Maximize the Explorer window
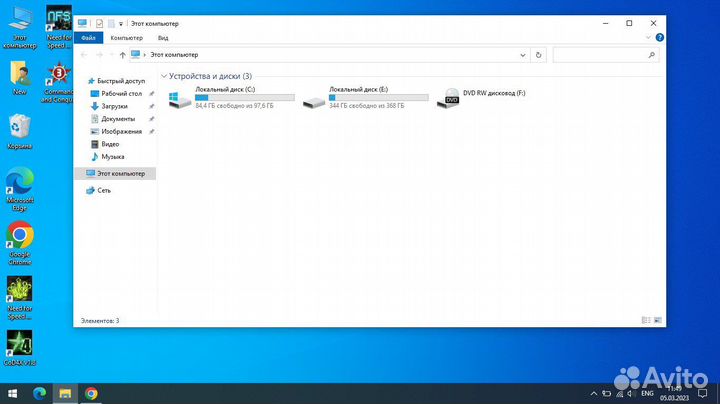The height and width of the screenshot is (404, 720). 629,23
